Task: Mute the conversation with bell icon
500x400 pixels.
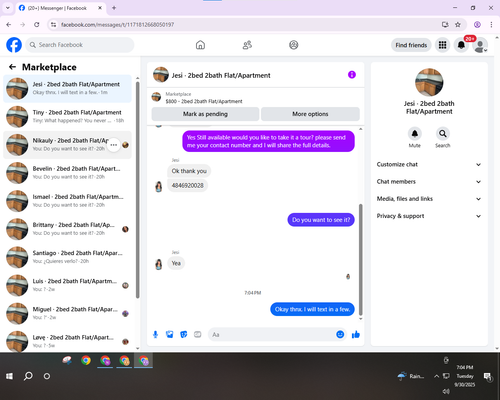Action: point(414,134)
